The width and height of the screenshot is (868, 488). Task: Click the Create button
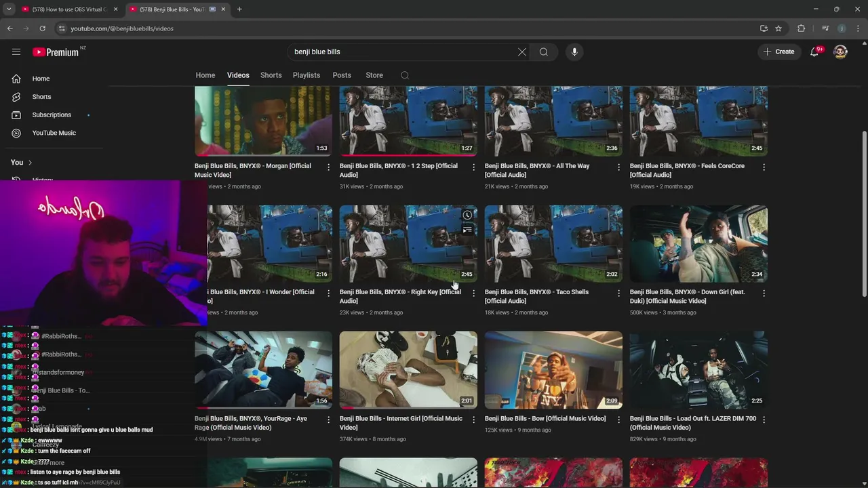pyautogui.click(x=778, y=52)
